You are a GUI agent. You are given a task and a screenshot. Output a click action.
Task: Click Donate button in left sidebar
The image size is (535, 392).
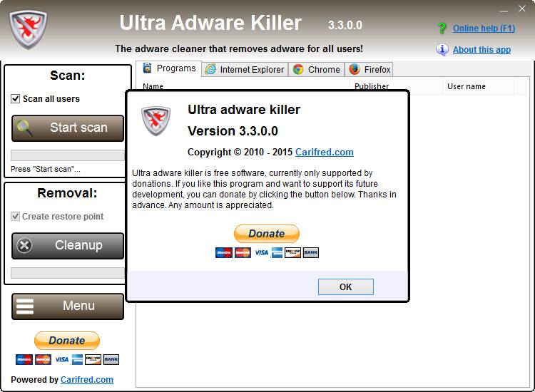[67, 341]
